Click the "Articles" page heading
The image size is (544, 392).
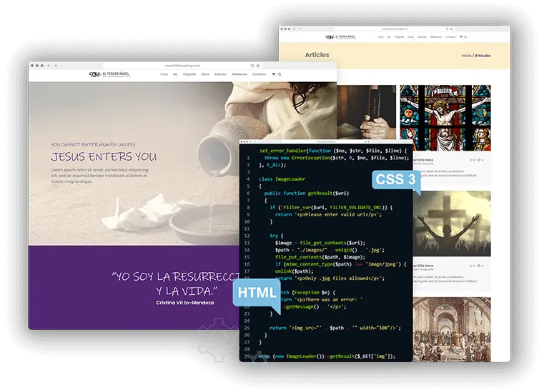click(317, 55)
